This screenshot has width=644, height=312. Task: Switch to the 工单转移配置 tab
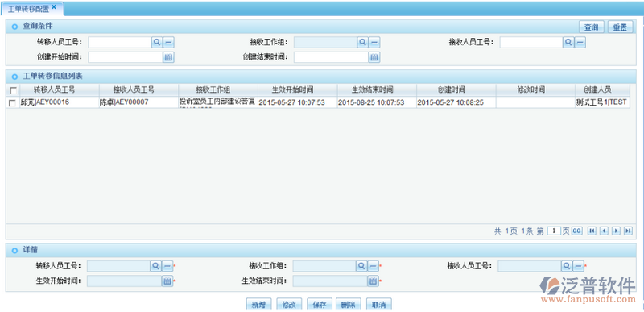point(29,9)
